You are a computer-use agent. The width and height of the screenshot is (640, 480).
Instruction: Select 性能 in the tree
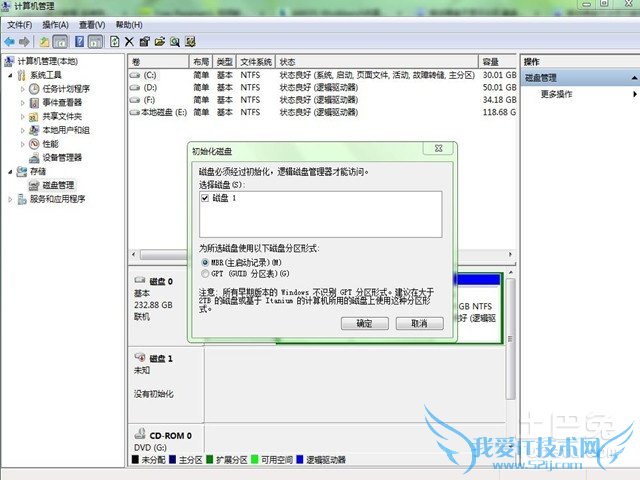[x=50, y=144]
